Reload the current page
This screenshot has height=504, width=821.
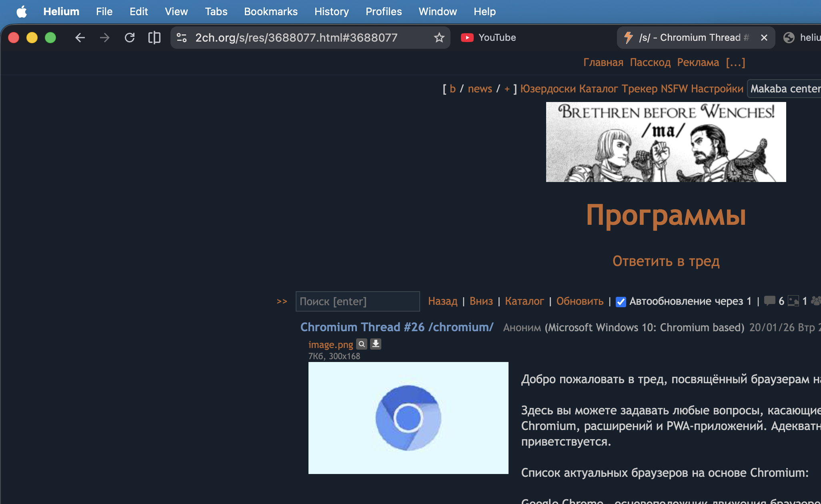click(130, 38)
